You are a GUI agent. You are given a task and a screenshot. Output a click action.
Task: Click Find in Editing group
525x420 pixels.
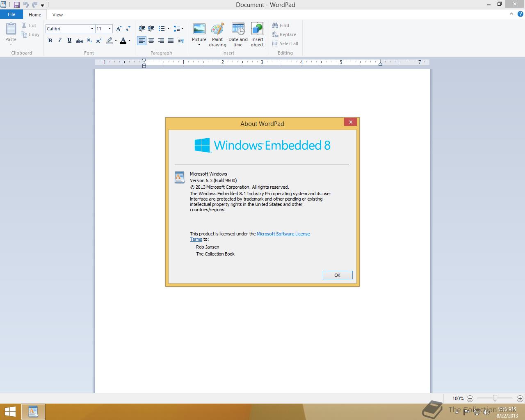[281, 25]
